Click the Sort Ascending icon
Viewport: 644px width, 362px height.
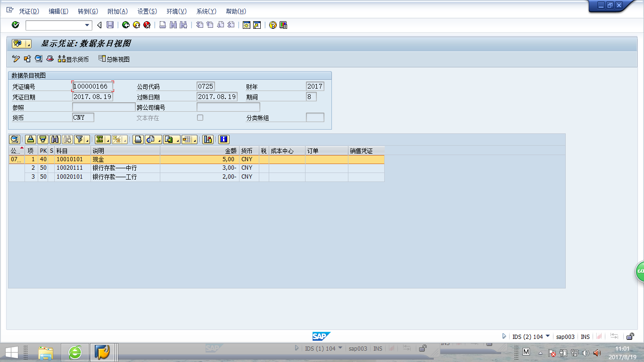coord(31,139)
